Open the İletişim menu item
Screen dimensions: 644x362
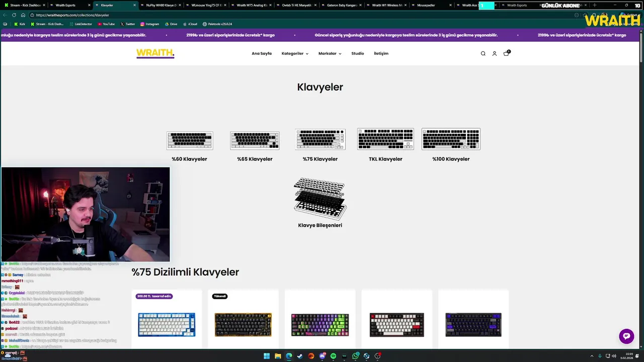point(381,53)
